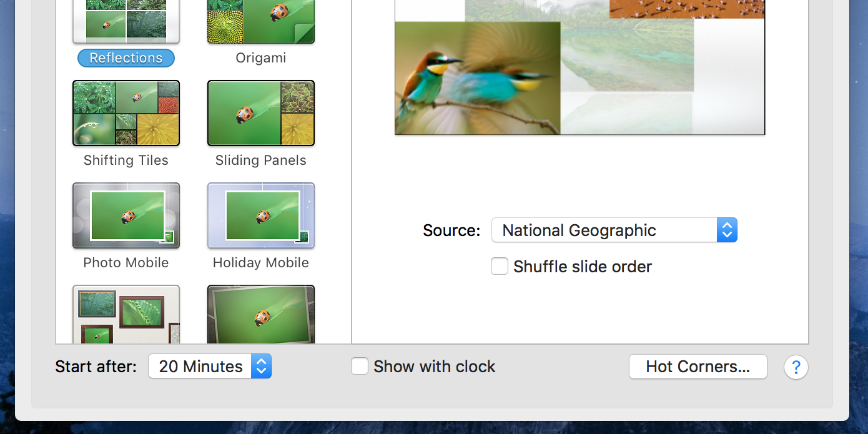Choose the Origami screen saver thumbnail
This screenshot has width=868, height=434.
[x=261, y=21]
